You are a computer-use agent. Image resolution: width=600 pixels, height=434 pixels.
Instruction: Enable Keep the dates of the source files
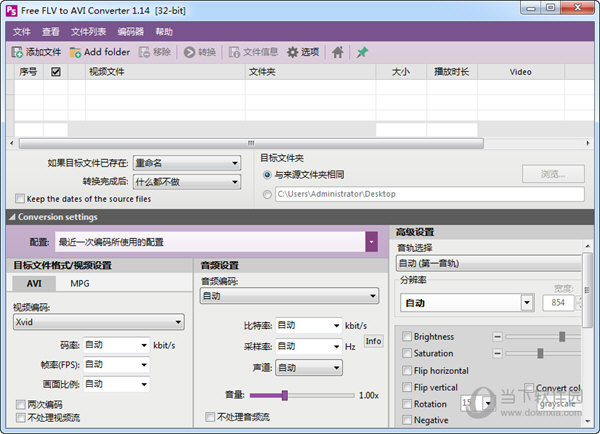click(20, 199)
